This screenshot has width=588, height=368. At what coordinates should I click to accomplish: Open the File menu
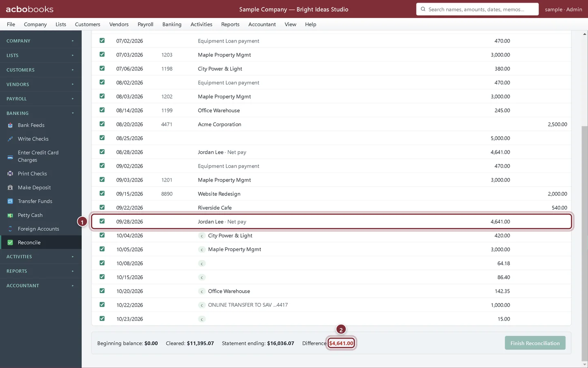click(x=11, y=25)
